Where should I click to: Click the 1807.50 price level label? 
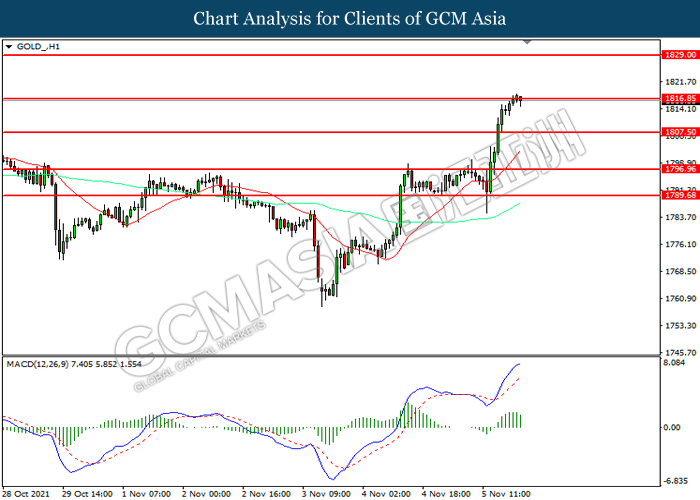[681, 132]
